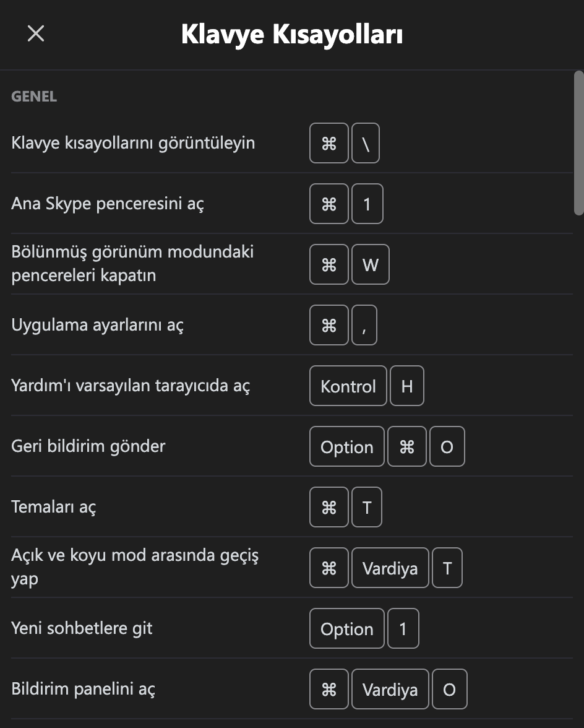Image resolution: width=584 pixels, height=728 pixels.
Task: Click the backslash key icon
Action: tap(365, 144)
